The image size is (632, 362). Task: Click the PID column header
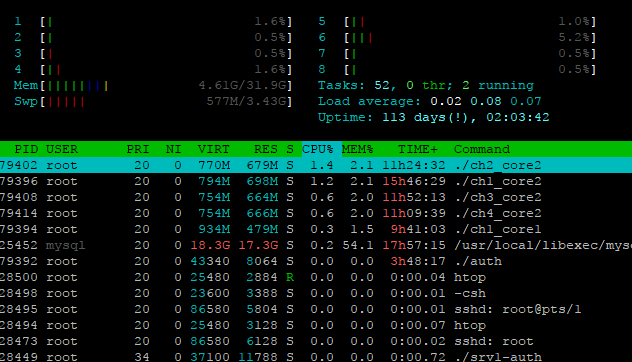pyautogui.click(x=26, y=150)
